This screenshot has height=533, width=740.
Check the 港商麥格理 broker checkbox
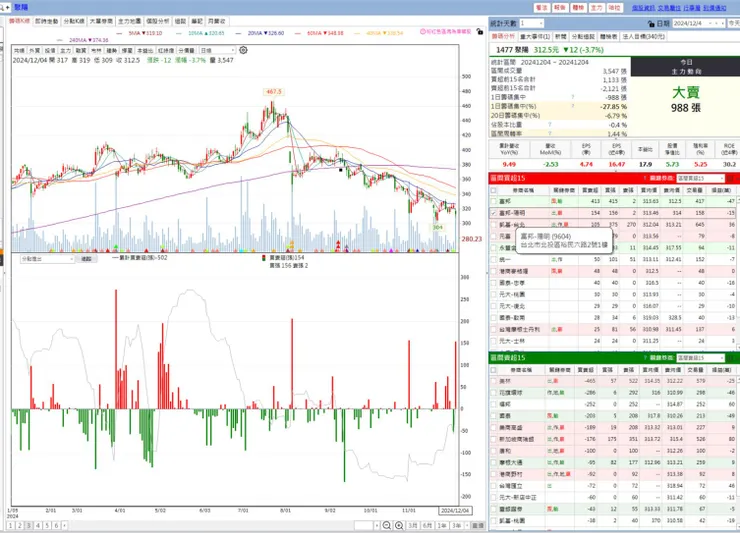(x=494, y=271)
